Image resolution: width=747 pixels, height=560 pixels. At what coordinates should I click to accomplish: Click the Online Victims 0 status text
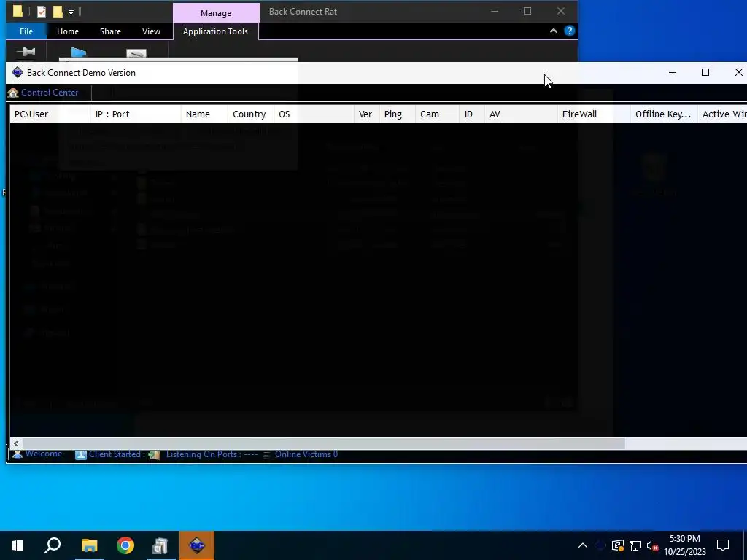point(306,454)
